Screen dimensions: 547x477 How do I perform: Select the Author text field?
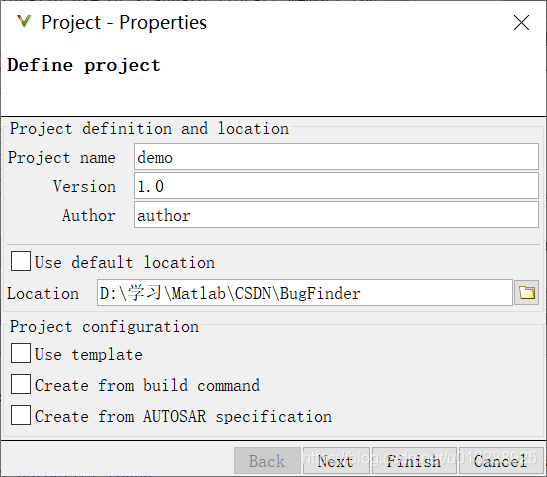click(336, 215)
